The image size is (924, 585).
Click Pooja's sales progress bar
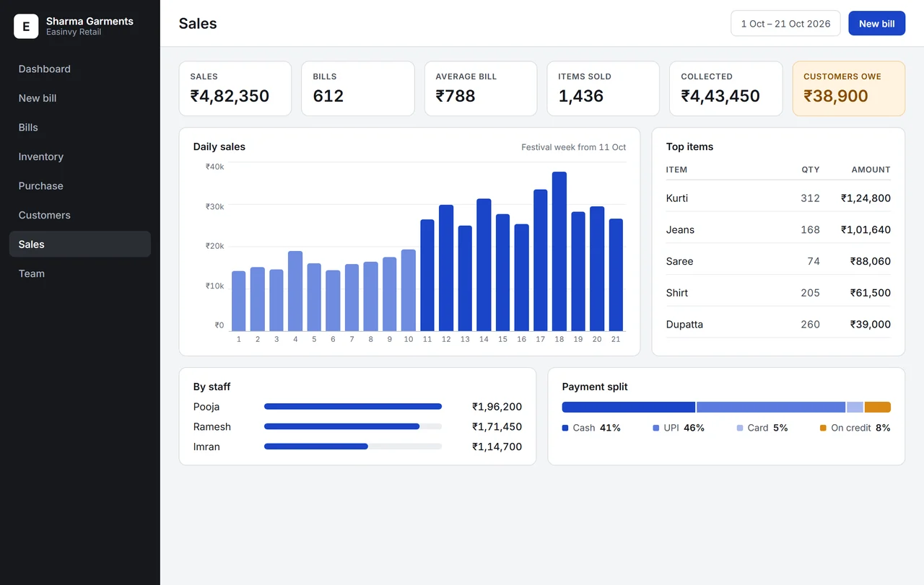pos(353,406)
